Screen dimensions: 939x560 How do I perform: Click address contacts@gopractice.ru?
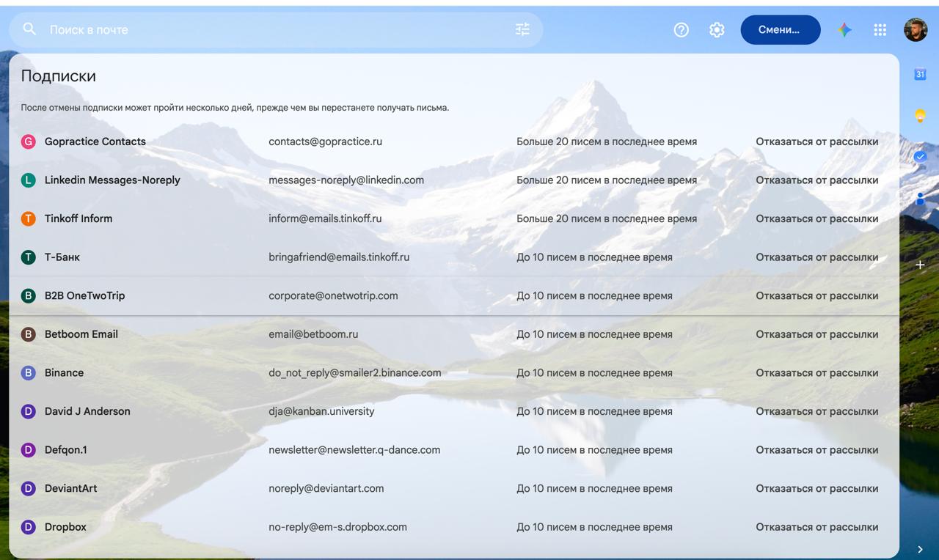[326, 141]
